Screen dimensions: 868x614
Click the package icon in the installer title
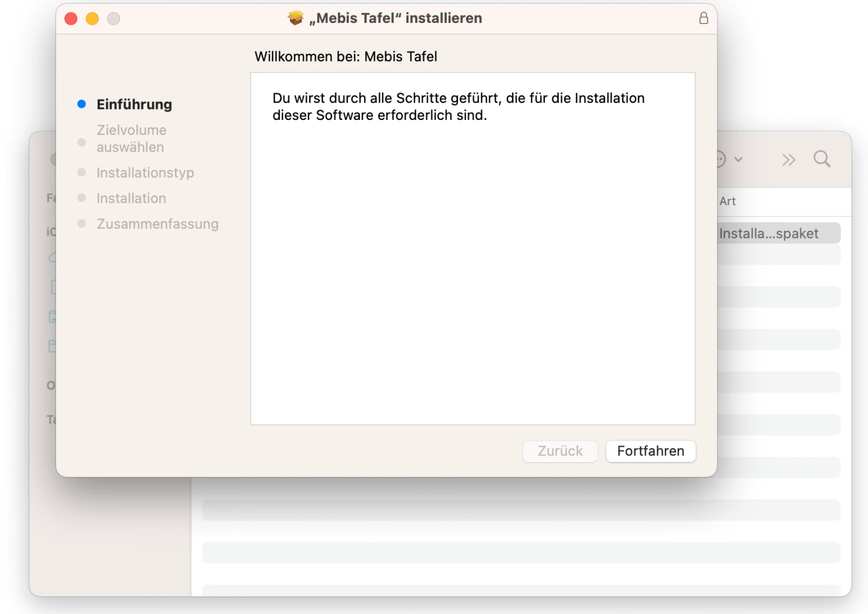coord(295,18)
